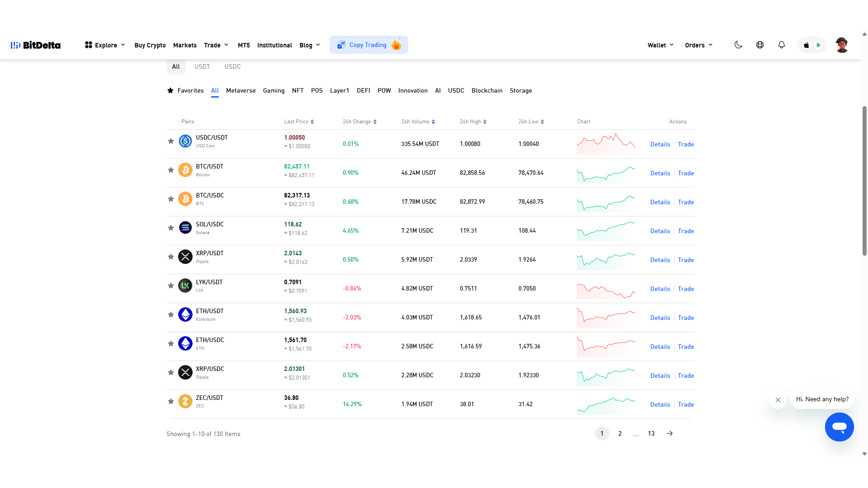
Task: Favorite the ZEC/USDT pair star
Action: coord(171,401)
